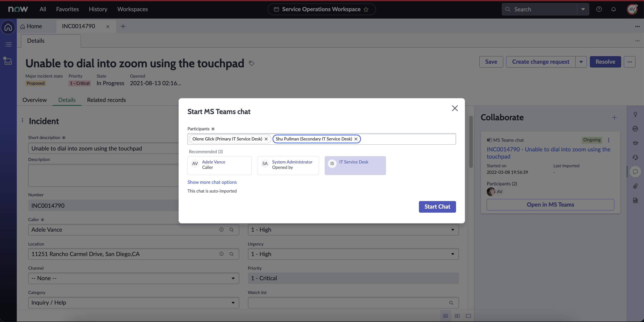This screenshot has height=322, width=644.
Task: Open the Workspaces menu
Action: point(132,9)
